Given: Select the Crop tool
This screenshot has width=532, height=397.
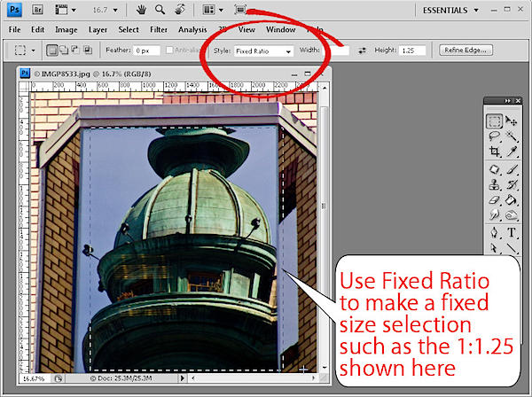Looking at the screenshot, I should pyautogui.click(x=494, y=152).
